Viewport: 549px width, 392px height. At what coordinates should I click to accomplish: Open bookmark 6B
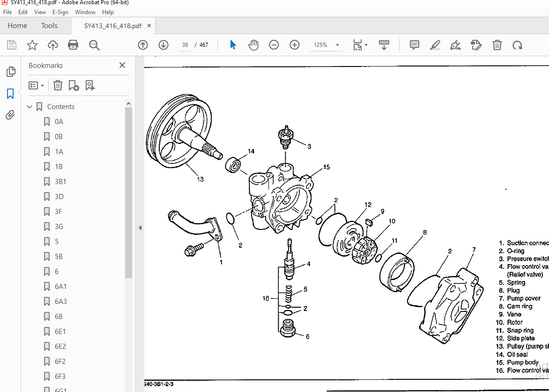pos(59,317)
